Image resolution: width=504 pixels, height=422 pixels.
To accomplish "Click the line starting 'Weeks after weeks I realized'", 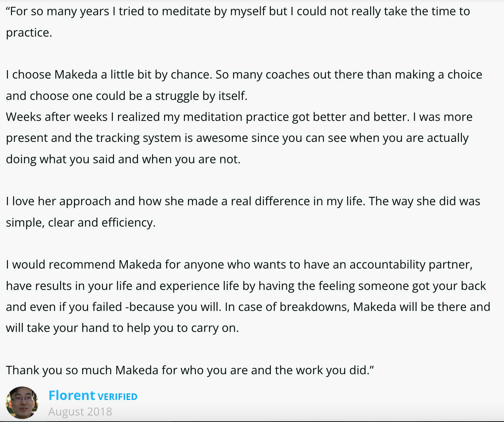I will pyautogui.click(x=239, y=117).
